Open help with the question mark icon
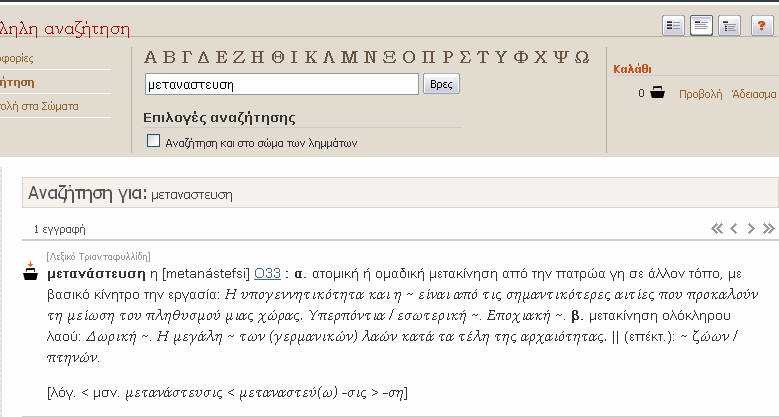 click(x=762, y=25)
